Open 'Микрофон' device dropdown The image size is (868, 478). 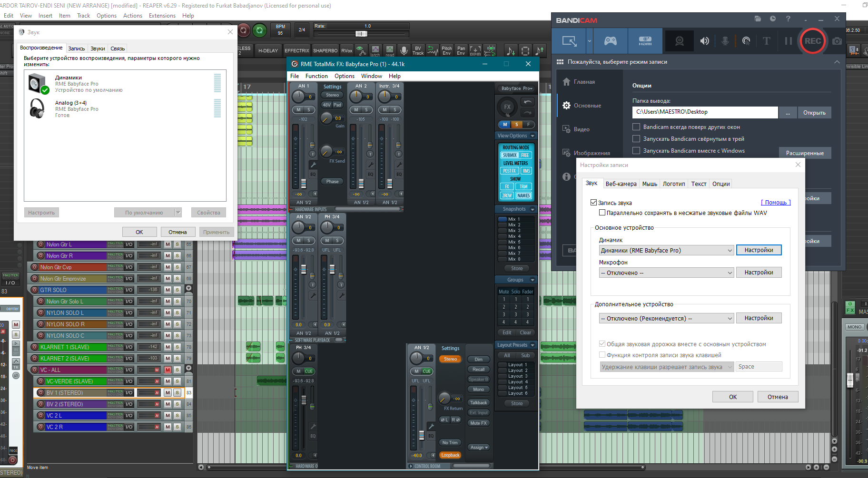point(667,273)
